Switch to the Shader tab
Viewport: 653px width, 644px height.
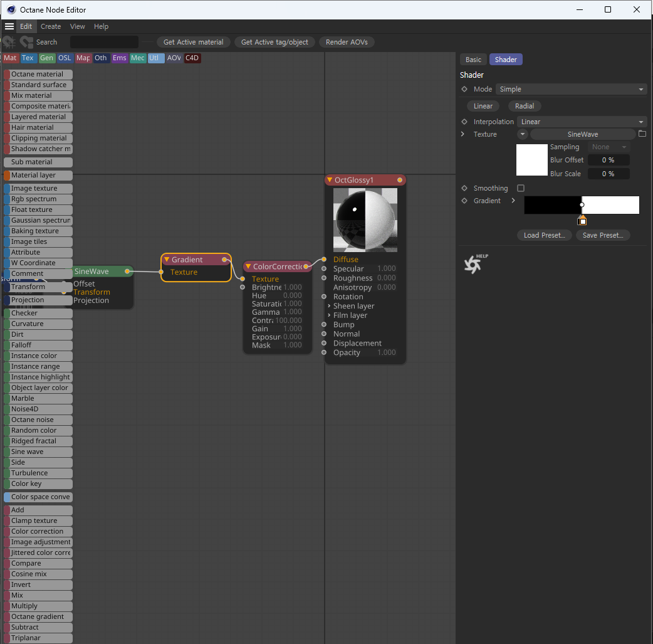(506, 60)
